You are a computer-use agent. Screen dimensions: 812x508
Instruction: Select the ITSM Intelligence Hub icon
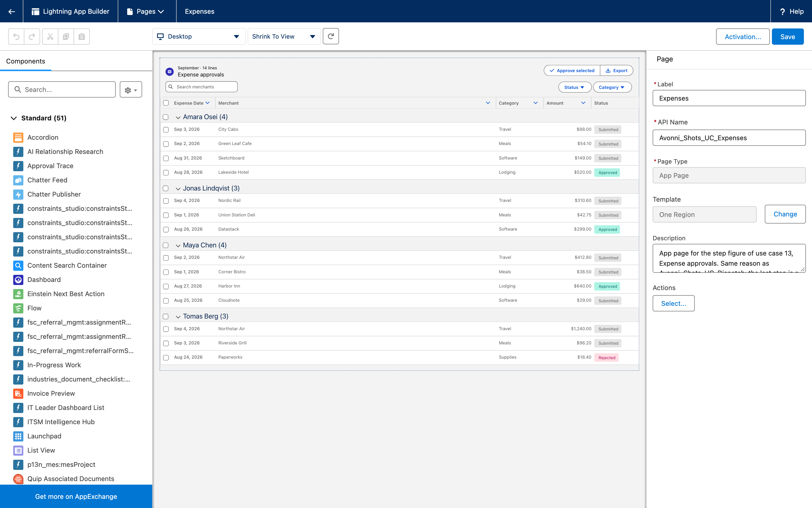pos(18,422)
